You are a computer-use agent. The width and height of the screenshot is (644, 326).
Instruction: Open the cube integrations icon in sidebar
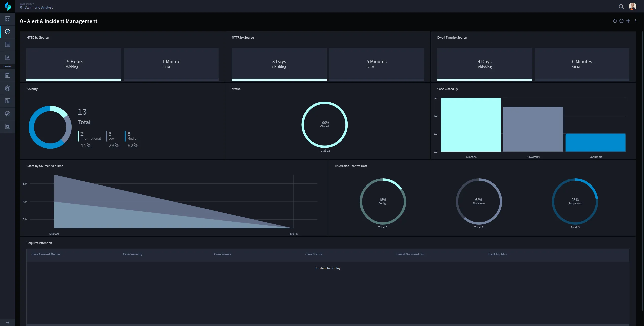[x=8, y=88]
